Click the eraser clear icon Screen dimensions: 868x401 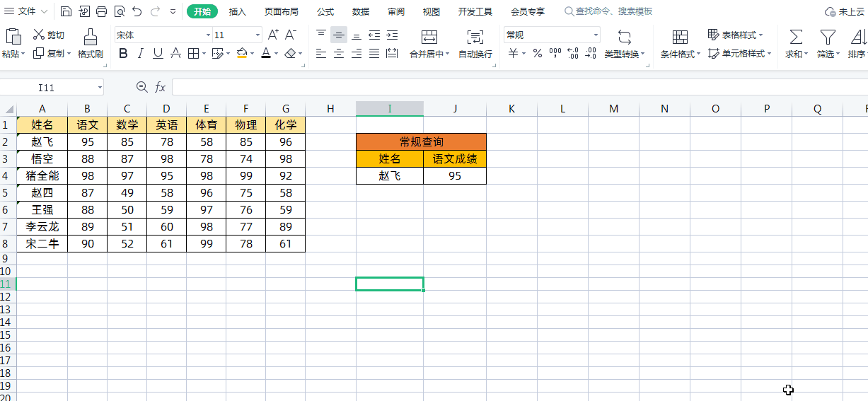pos(290,53)
